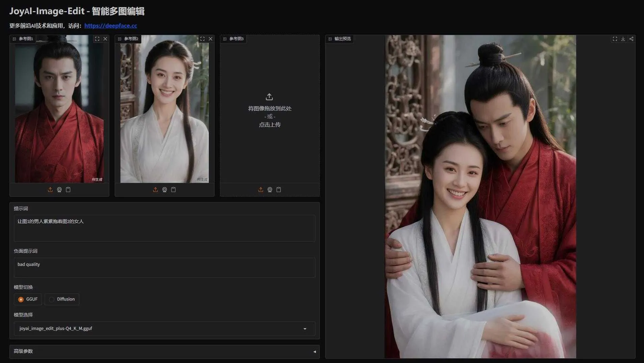The width and height of the screenshot is (644, 363).
Task: Click clipboard icon under 参考图3
Action: [x=279, y=190]
